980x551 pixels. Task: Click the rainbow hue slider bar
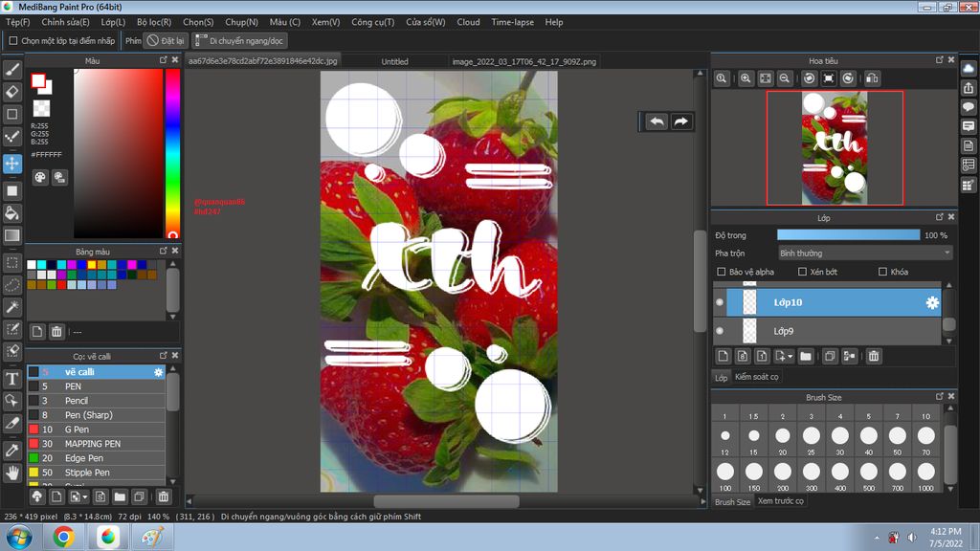click(x=172, y=153)
